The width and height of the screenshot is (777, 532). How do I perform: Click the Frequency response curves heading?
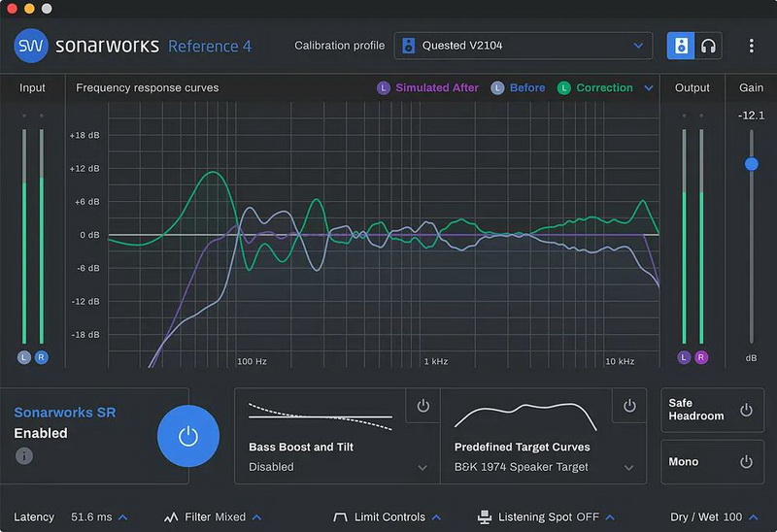pyautogui.click(x=148, y=87)
